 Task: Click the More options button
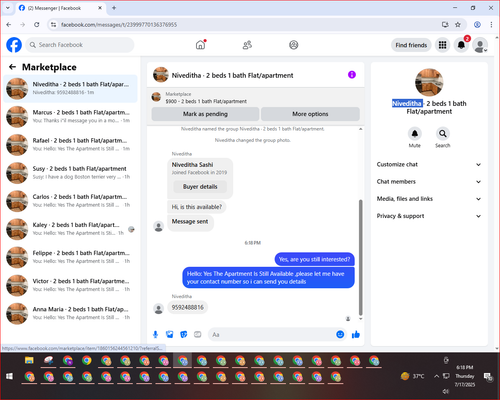point(310,114)
